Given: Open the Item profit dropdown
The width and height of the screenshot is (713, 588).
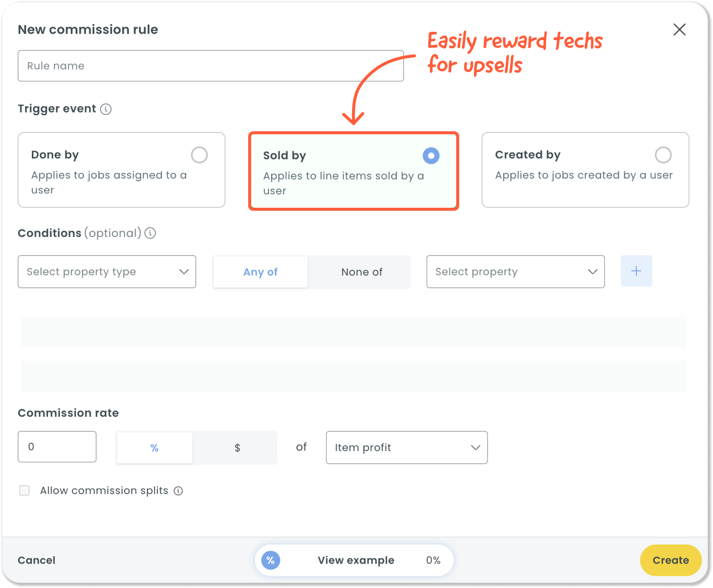Looking at the screenshot, I should click(x=407, y=447).
